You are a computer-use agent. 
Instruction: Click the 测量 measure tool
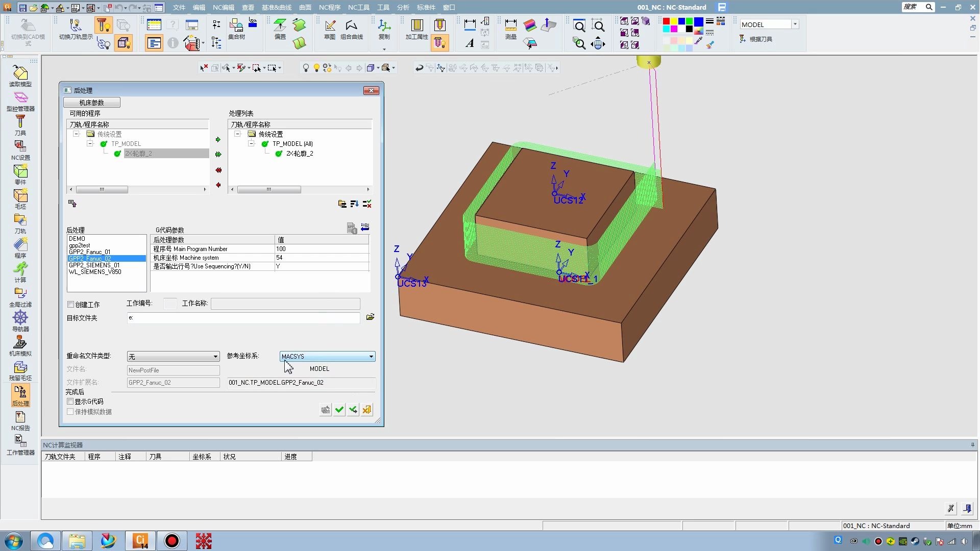tap(510, 29)
